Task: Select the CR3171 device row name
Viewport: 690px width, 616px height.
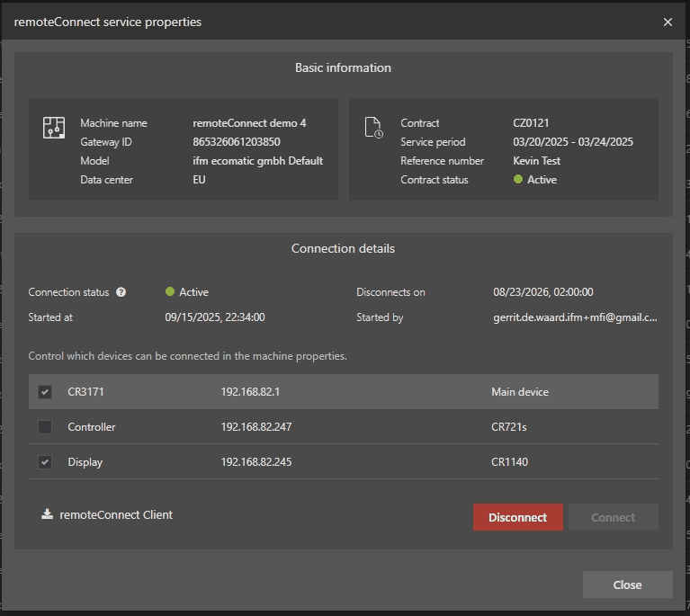Action: click(x=85, y=391)
